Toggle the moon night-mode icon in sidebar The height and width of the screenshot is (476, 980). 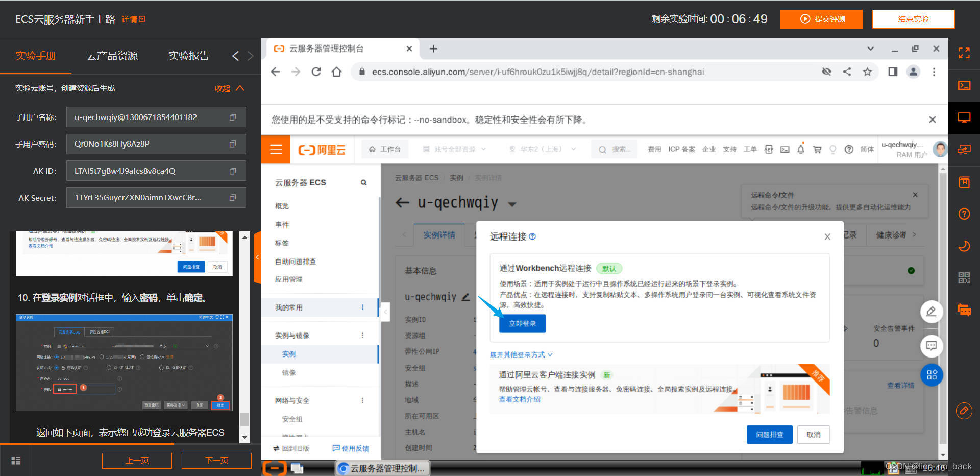coord(964,246)
